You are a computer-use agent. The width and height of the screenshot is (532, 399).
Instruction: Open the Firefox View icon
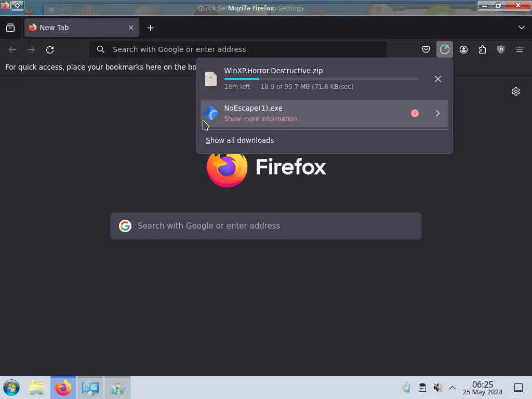pos(10,28)
